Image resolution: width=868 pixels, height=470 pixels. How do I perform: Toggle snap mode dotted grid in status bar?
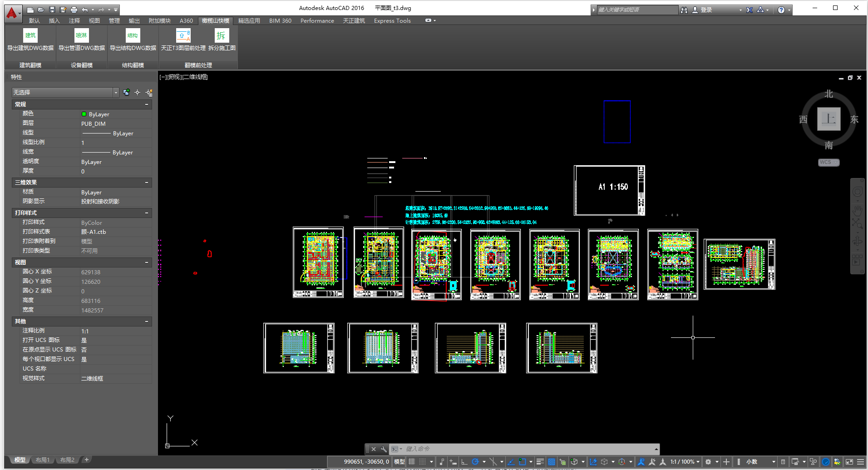(x=423, y=462)
